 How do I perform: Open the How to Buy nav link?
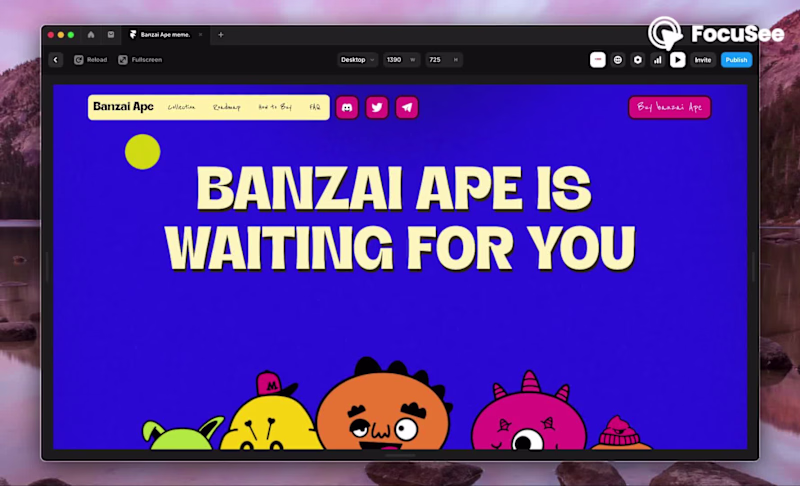coord(275,107)
